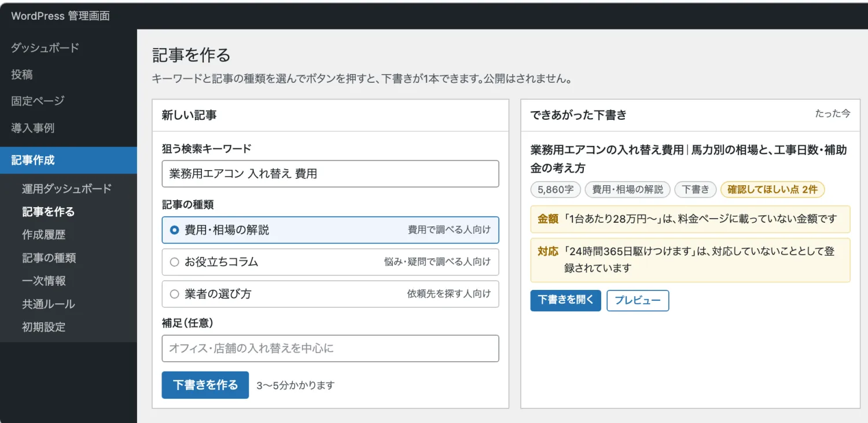Open 記事の種類 submenu item
This screenshot has height=423, width=868.
tap(49, 258)
